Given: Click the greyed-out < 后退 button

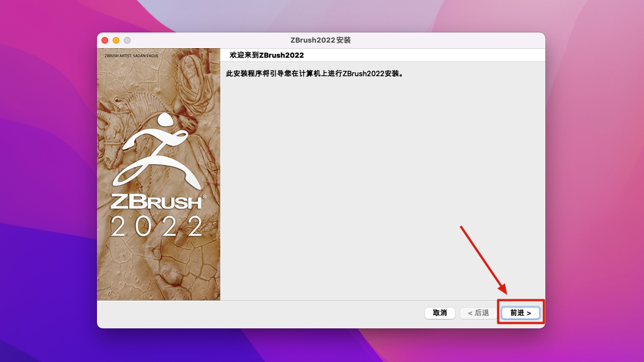Looking at the screenshot, I should (x=478, y=313).
